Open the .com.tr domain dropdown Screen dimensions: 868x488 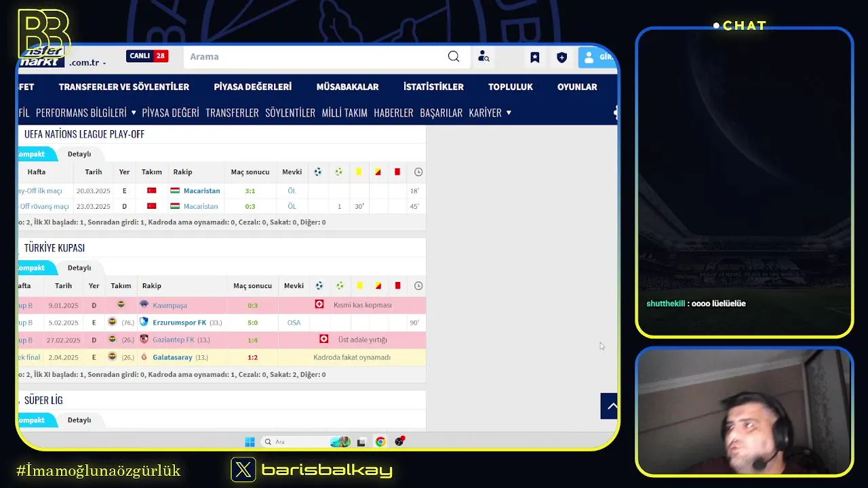[87, 62]
